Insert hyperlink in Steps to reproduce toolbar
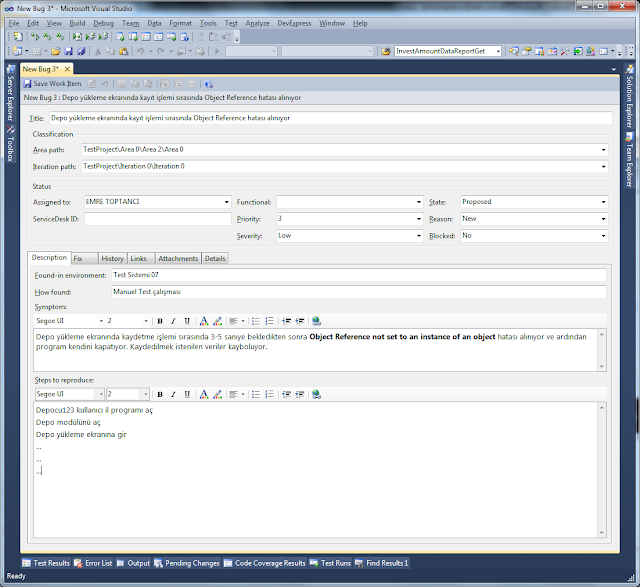The image size is (640, 587). (316, 394)
